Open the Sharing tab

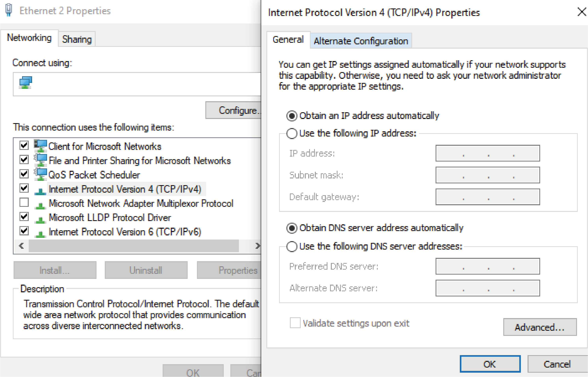pos(77,39)
